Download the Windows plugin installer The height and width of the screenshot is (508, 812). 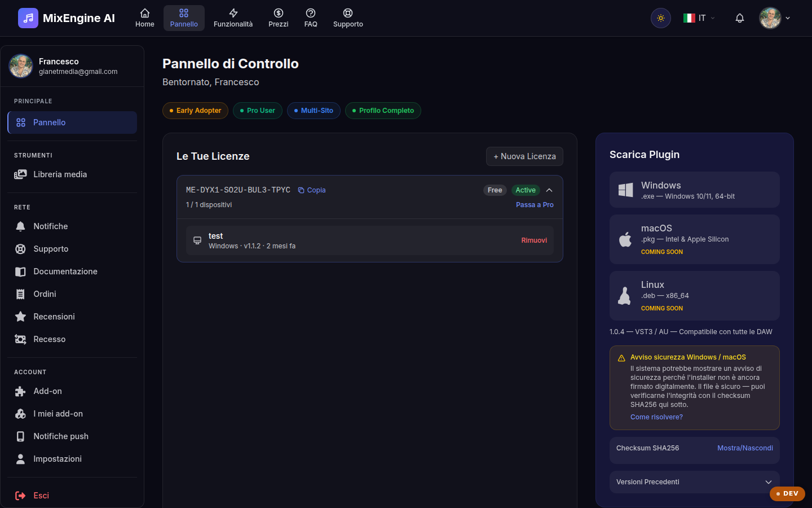tap(695, 190)
